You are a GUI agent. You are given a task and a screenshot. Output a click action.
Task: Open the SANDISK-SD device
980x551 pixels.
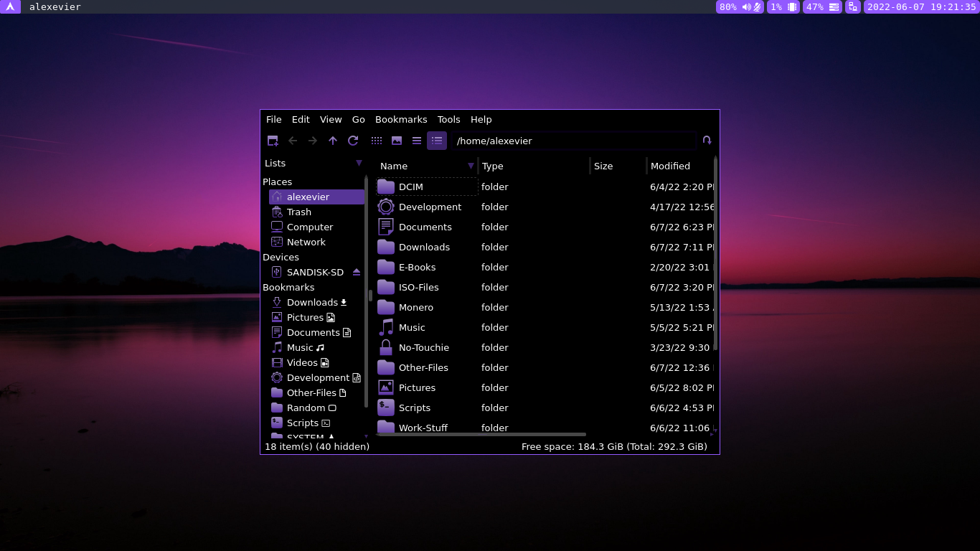point(309,272)
